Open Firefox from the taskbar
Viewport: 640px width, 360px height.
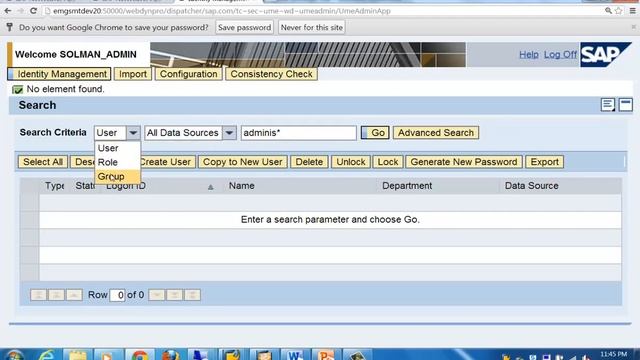pos(171,355)
